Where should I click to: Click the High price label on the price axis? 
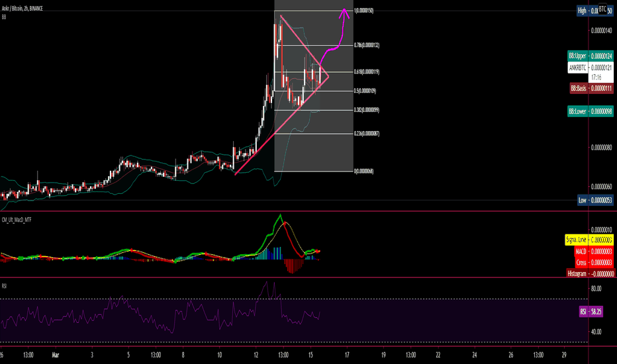[x=594, y=11]
